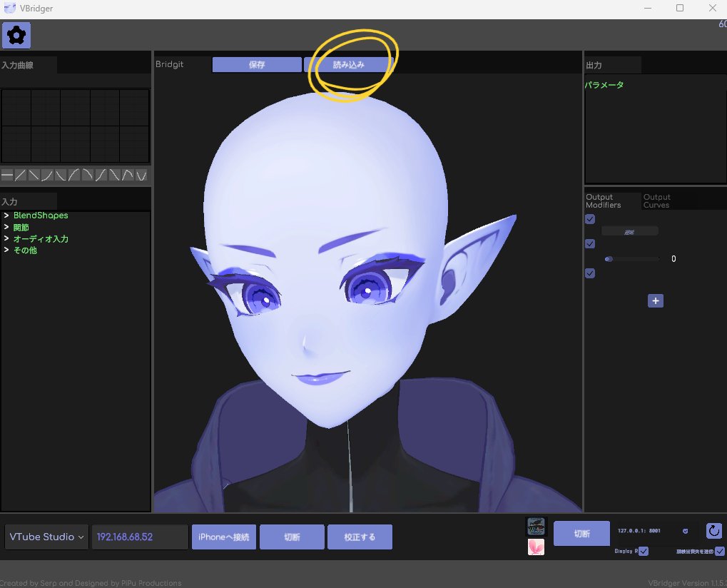
Task: Select the BlendShapes tree item
Action: [x=41, y=216]
